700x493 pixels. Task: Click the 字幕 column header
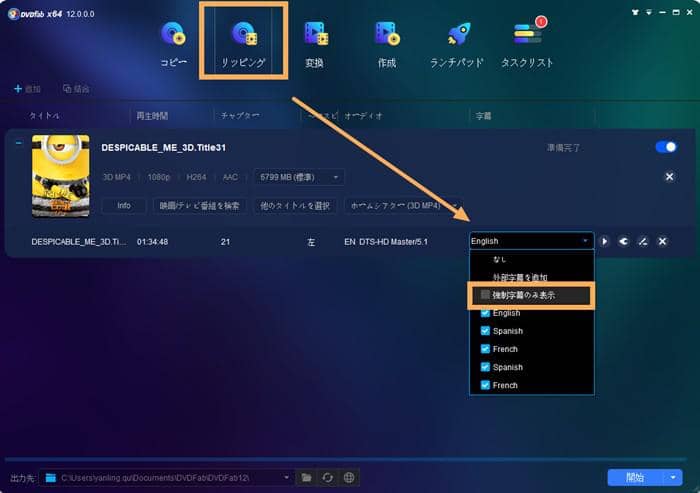point(483,116)
